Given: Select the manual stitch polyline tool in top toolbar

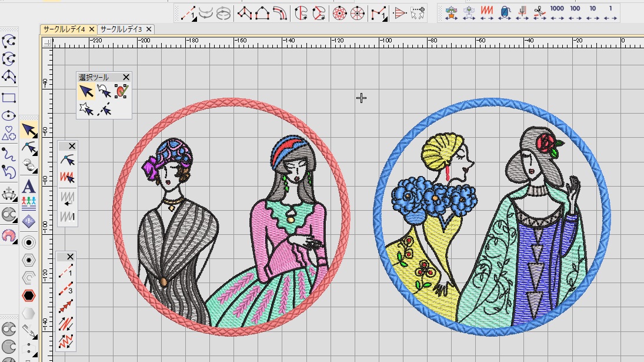Looking at the screenshot, I should [x=379, y=14].
